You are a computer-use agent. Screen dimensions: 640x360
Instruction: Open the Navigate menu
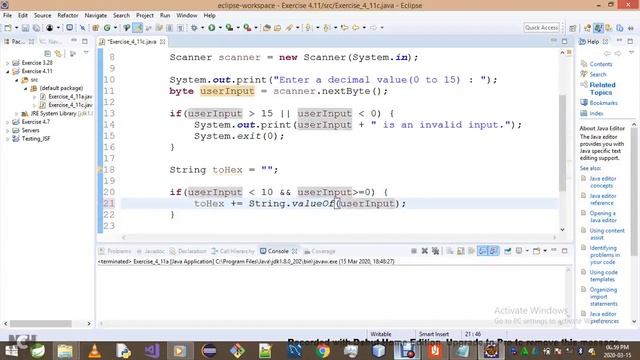coord(96,15)
